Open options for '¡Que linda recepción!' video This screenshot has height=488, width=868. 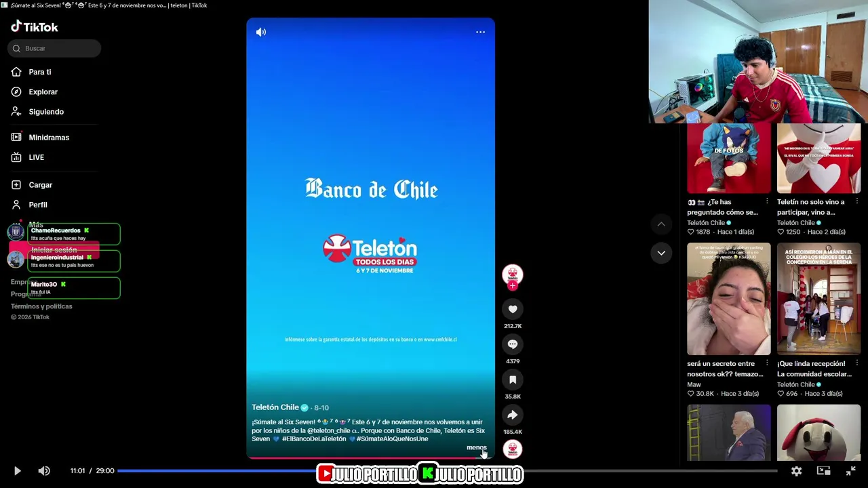[x=857, y=364]
